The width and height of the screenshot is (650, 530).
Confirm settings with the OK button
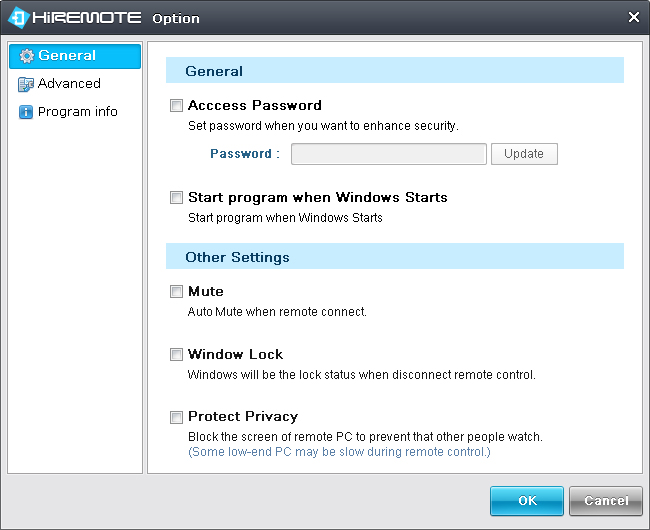pyautogui.click(x=526, y=501)
